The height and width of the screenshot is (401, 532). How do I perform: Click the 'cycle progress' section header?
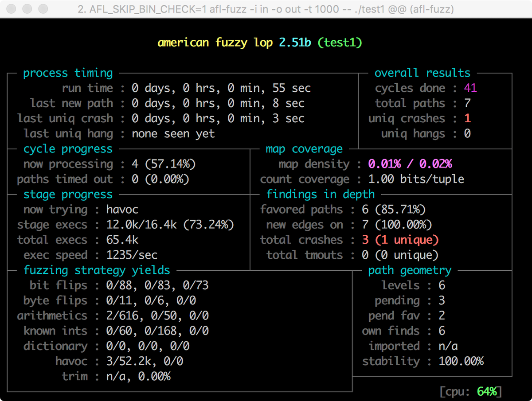tap(68, 149)
